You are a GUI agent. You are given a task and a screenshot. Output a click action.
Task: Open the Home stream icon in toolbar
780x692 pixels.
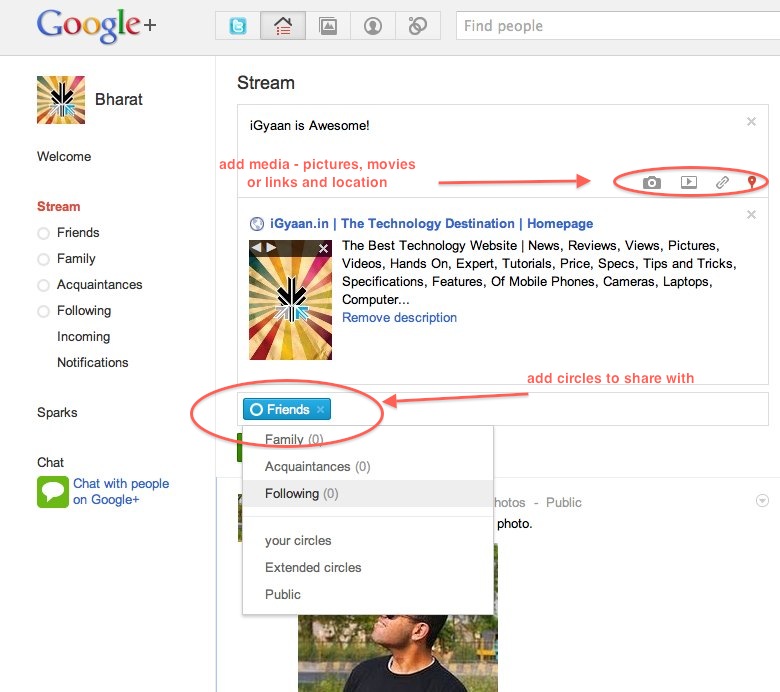point(283,27)
